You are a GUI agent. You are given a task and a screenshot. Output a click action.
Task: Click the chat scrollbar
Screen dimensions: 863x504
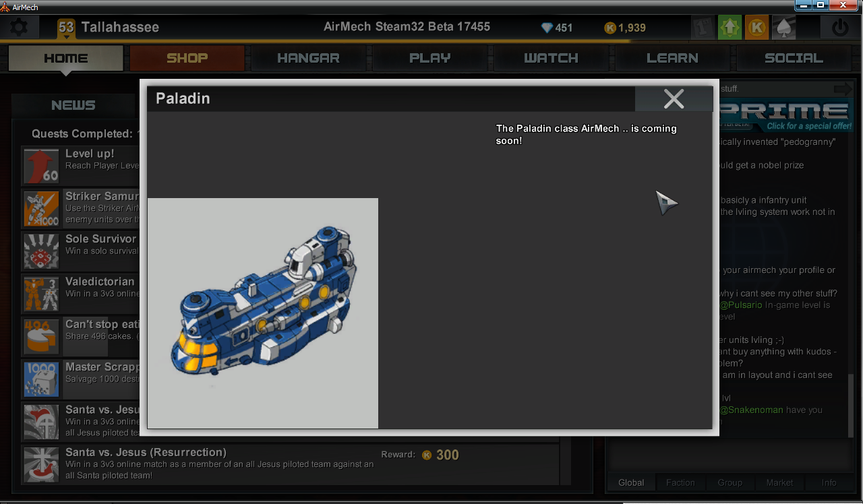(x=851, y=406)
